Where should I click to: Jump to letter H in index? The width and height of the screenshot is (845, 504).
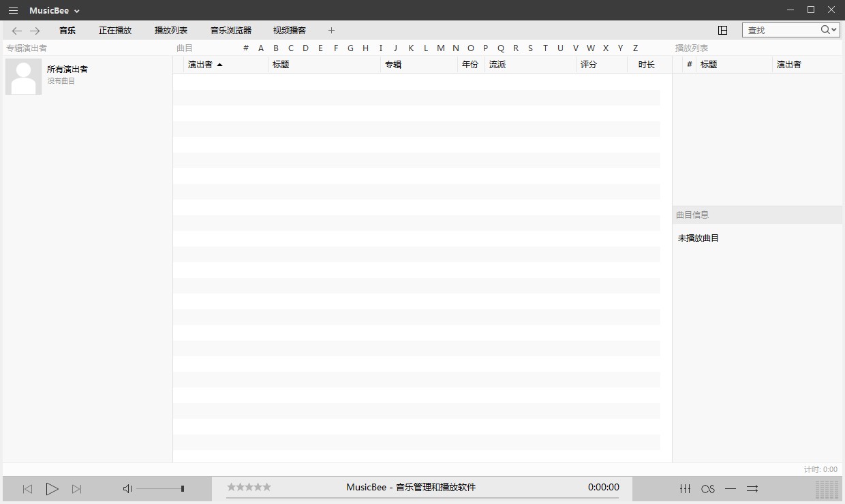(365, 48)
